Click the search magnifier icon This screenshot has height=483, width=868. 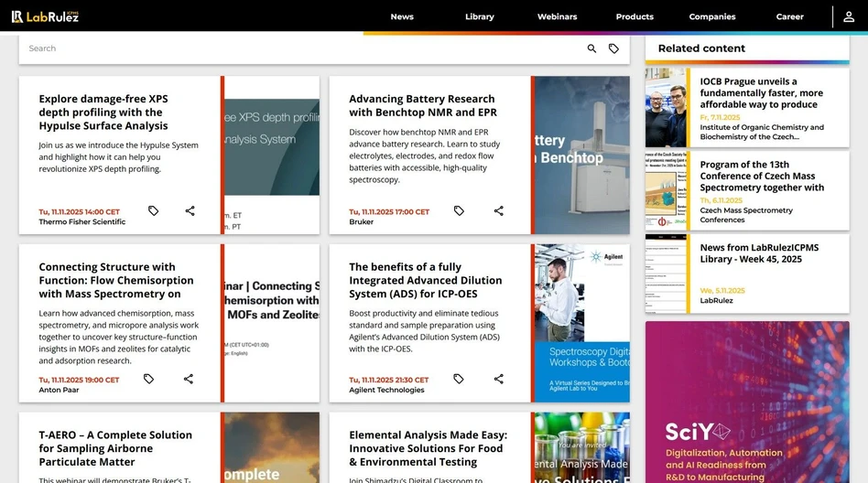click(x=591, y=48)
